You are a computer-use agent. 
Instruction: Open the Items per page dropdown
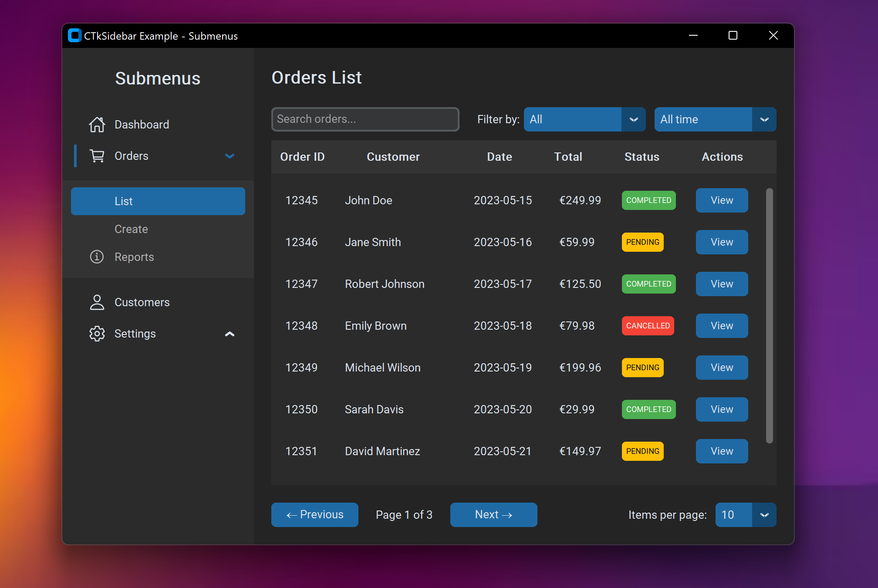click(x=746, y=515)
